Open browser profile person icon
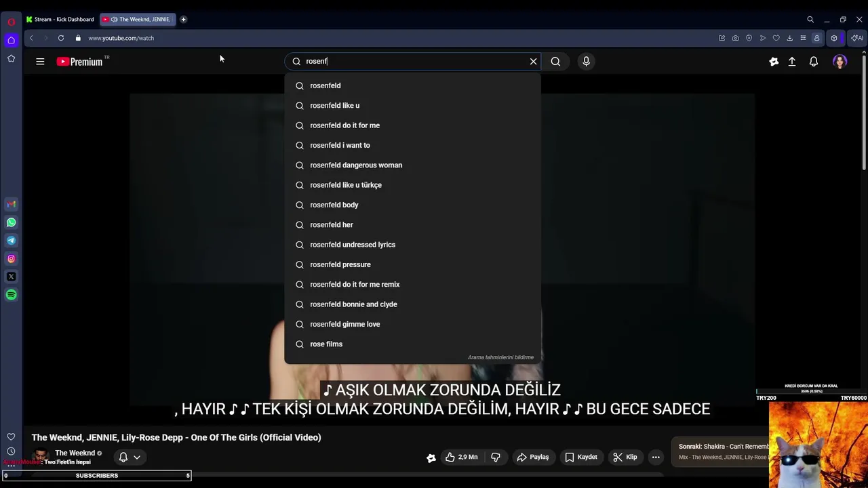This screenshot has width=868, height=488. click(x=816, y=38)
